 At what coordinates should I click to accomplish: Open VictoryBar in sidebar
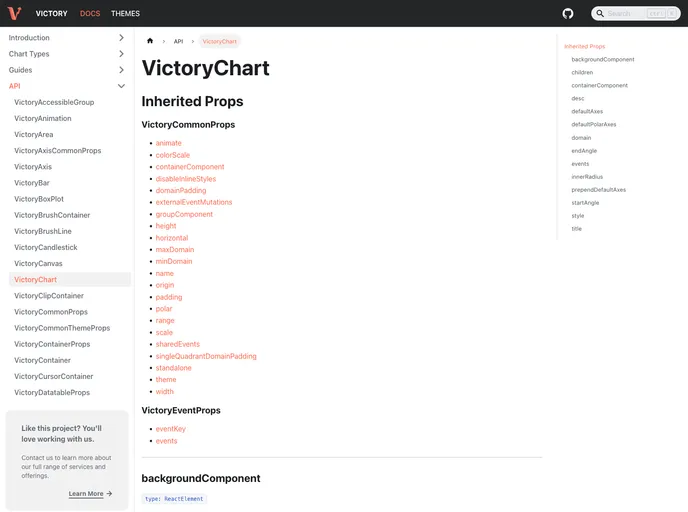pyautogui.click(x=32, y=183)
